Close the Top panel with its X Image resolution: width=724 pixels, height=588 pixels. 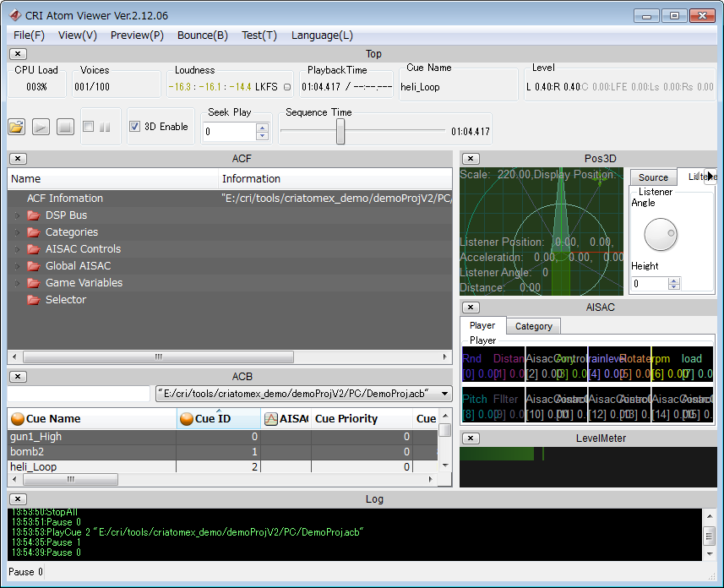point(18,53)
